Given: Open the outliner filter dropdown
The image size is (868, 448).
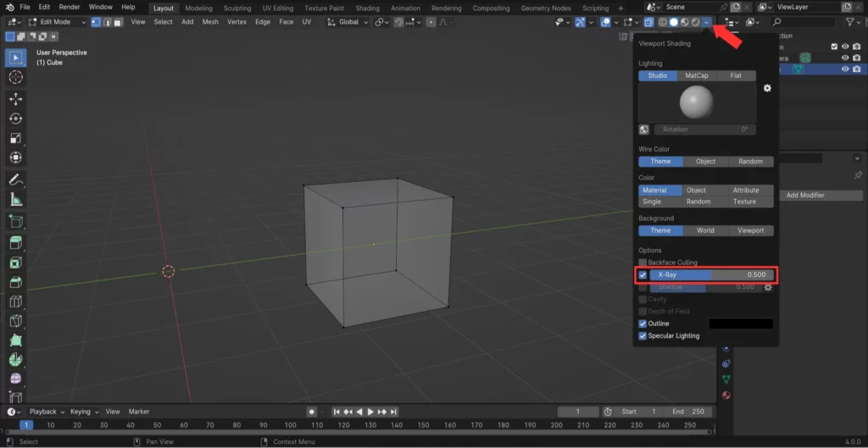Looking at the screenshot, I should (x=853, y=22).
